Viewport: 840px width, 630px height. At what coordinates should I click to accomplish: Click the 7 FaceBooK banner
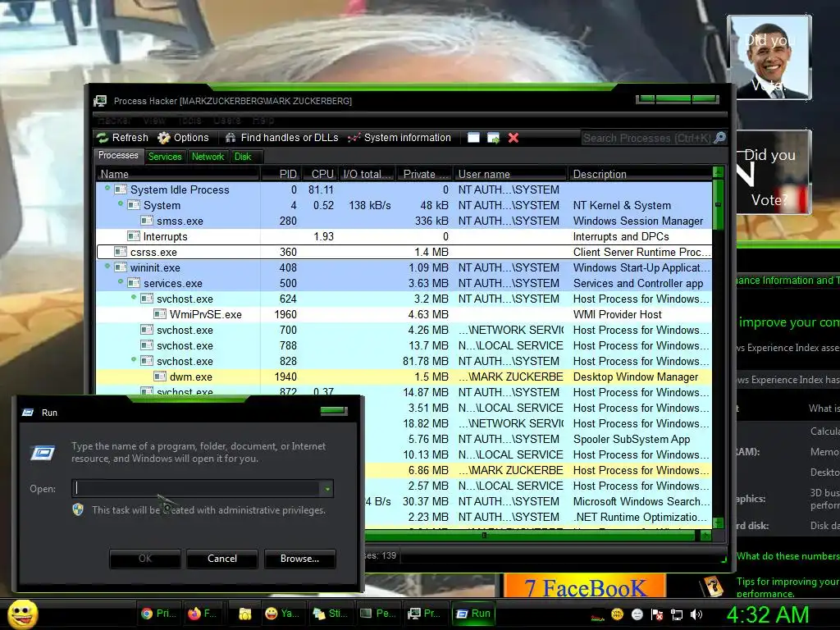(585, 587)
